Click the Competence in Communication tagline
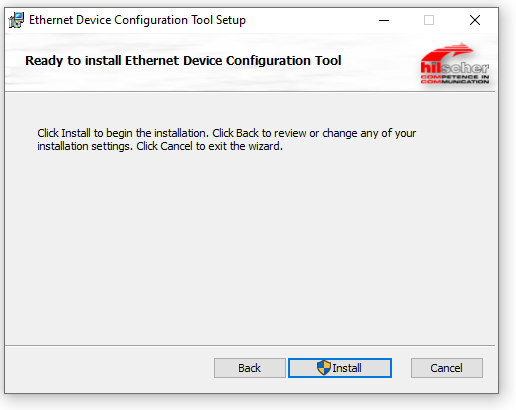This screenshot has height=410, width=516. point(455,79)
